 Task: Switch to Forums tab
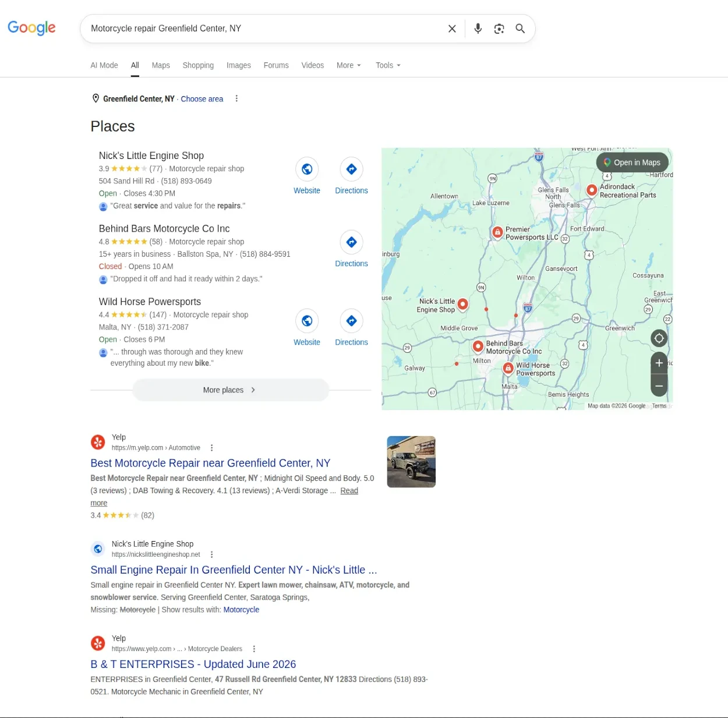click(x=276, y=65)
